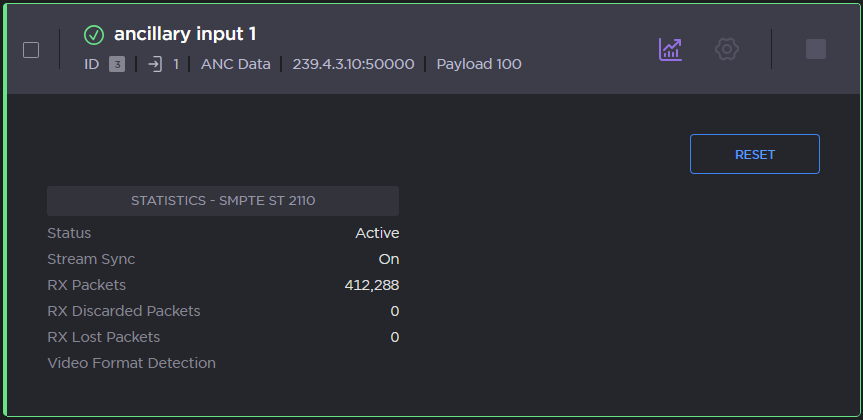Screen dimensions: 863x420
Task: Open the settings gear icon
Action: pos(727,49)
